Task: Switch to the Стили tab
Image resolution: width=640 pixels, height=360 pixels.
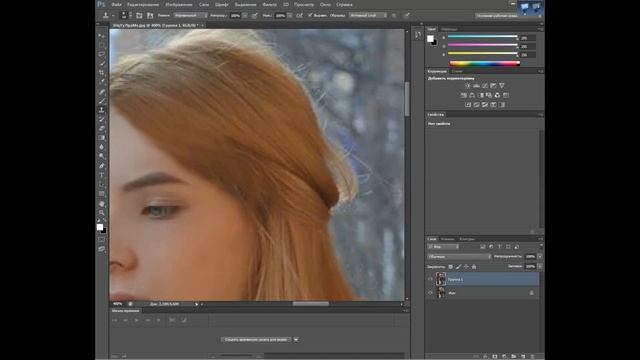Action: 457,71
